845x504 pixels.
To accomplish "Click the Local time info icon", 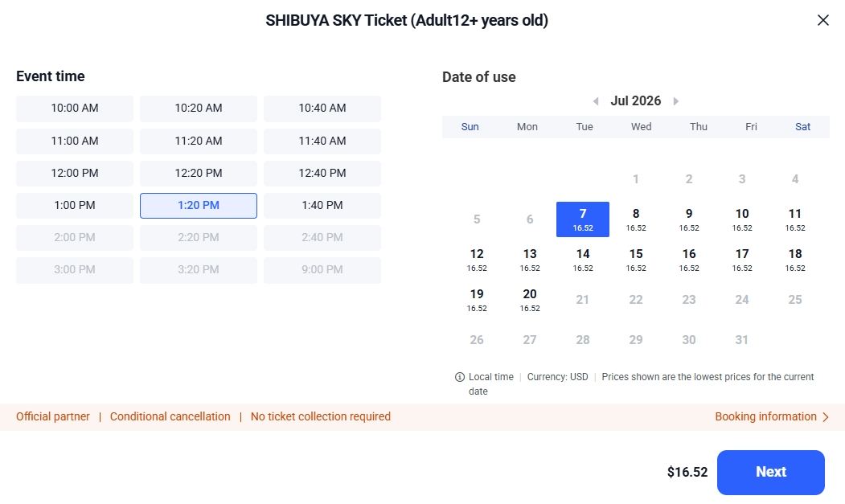I will 460,377.
